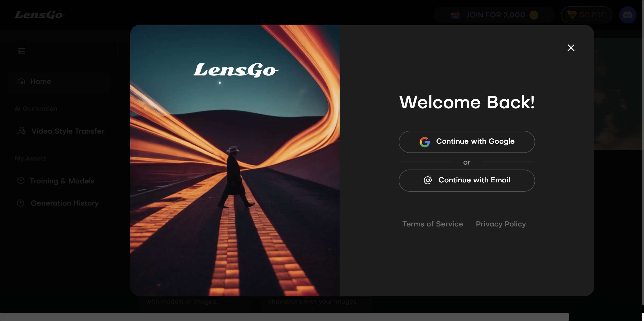Click the Home house icon
The width and height of the screenshot is (644, 321).
click(21, 81)
